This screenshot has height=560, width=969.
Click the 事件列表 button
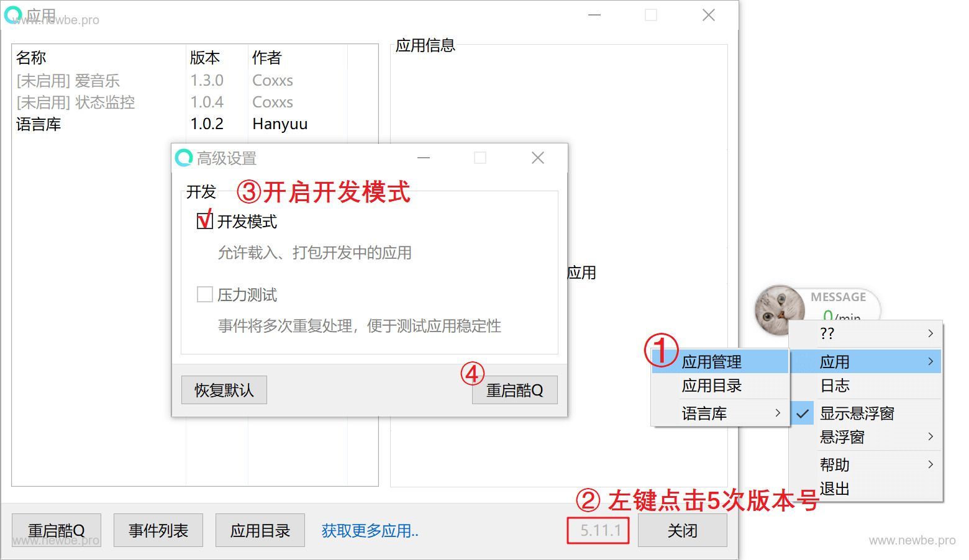[x=158, y=530]
